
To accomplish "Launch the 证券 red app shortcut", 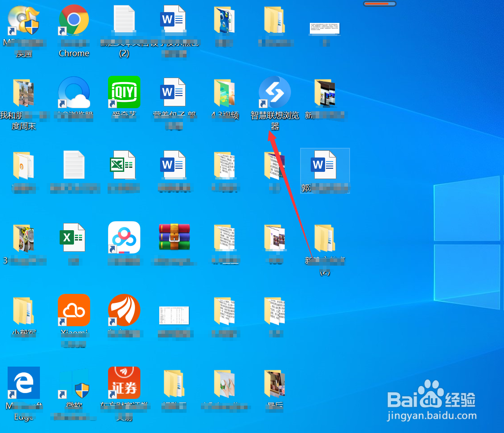I will tap(124, 382).
